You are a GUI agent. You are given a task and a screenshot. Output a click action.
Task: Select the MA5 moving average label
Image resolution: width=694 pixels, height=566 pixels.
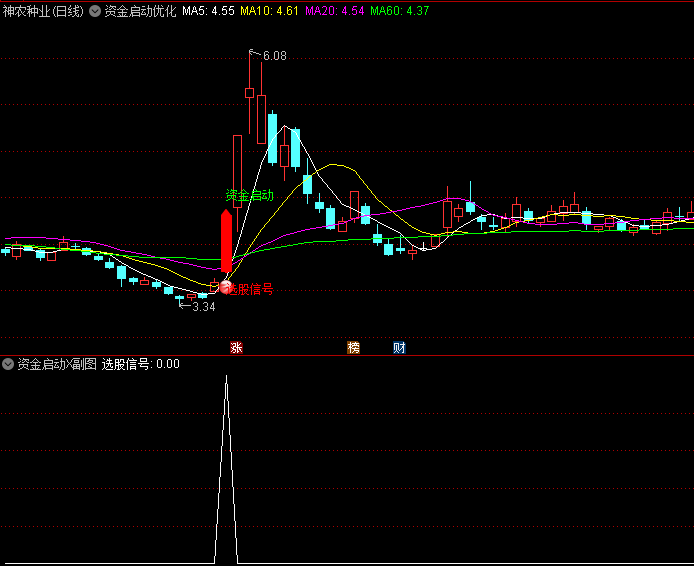point(208,12)
